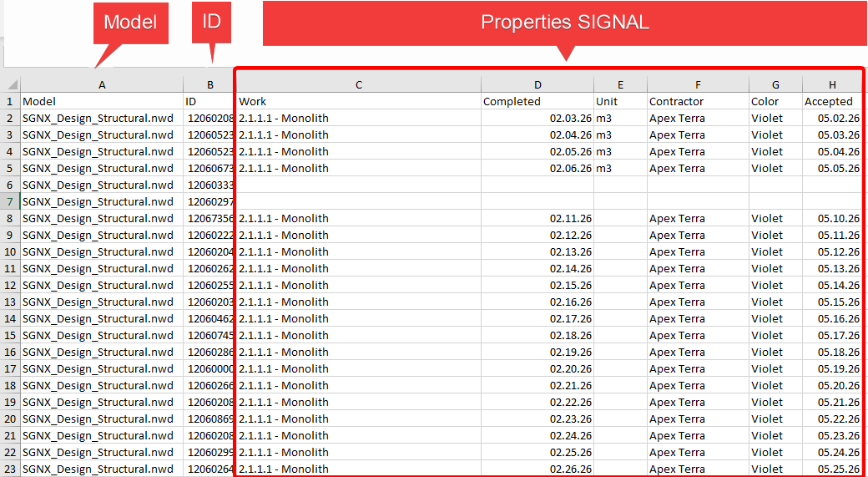Click the "Model" header cell in row 1
Viewport: 868px width, 477px height.
tap(102, 101)
